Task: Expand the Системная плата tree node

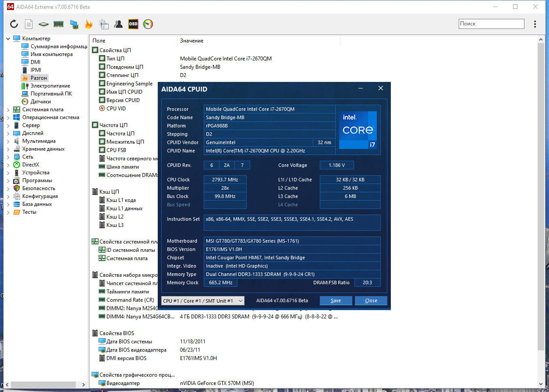Action: pos(7,109)
